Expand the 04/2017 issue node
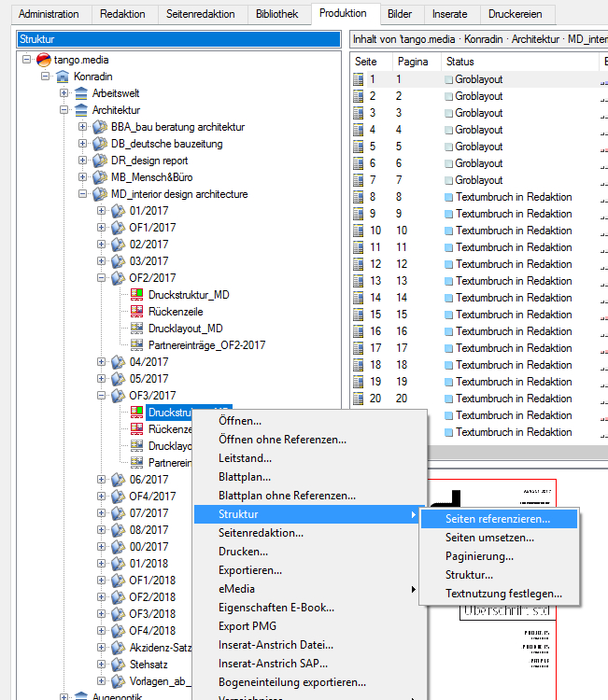The width and height of the screenshot is (608, 700). click(101, 362)
